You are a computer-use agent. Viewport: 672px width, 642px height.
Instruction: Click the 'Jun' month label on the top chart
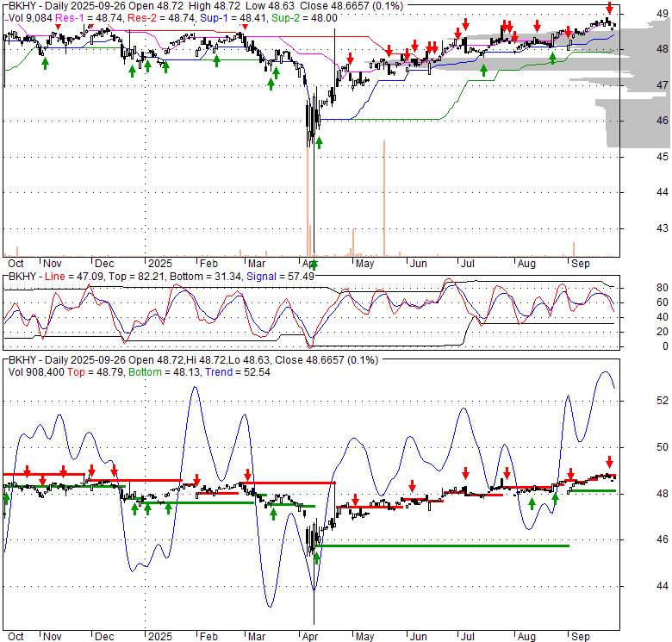[x=418, y=264]
